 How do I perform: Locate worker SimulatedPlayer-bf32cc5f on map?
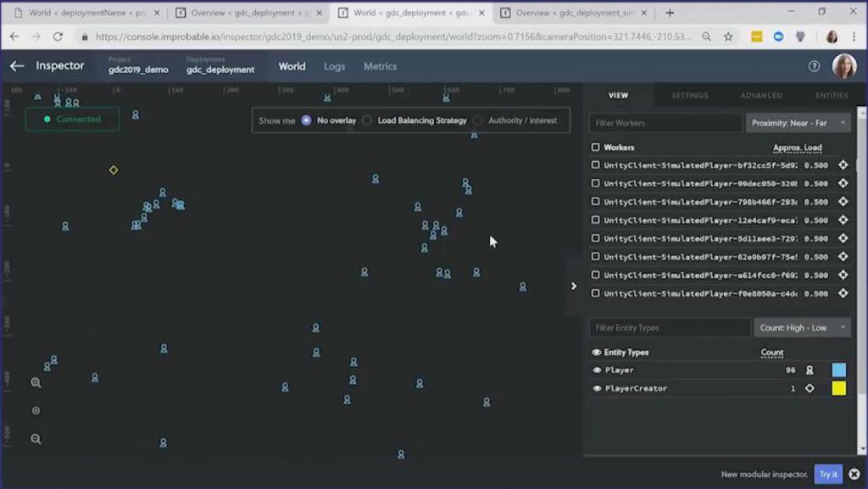click(843, 165)
